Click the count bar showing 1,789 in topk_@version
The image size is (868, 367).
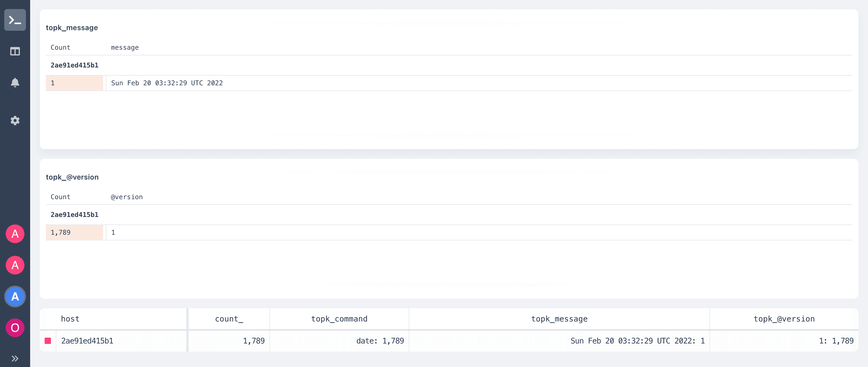pos(74,232)
